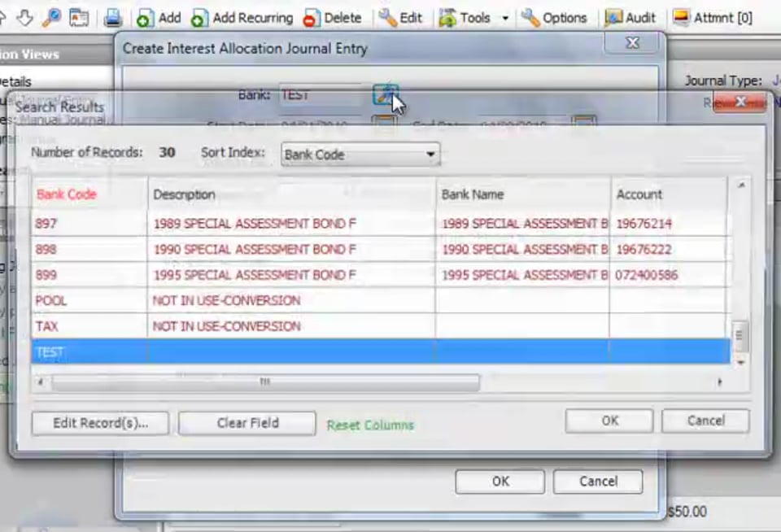Sort by the Bank Code column header
The width and height of the screenshot is (781, 532).
pos(89,194)
